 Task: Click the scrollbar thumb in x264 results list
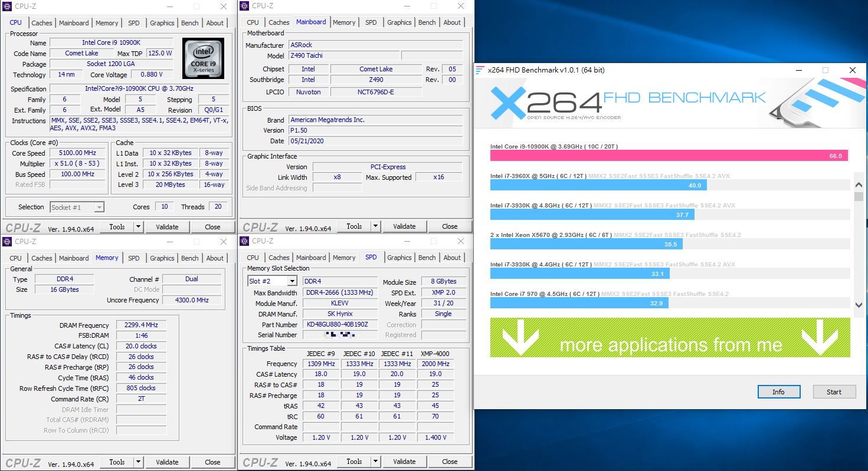click(859, 197)
